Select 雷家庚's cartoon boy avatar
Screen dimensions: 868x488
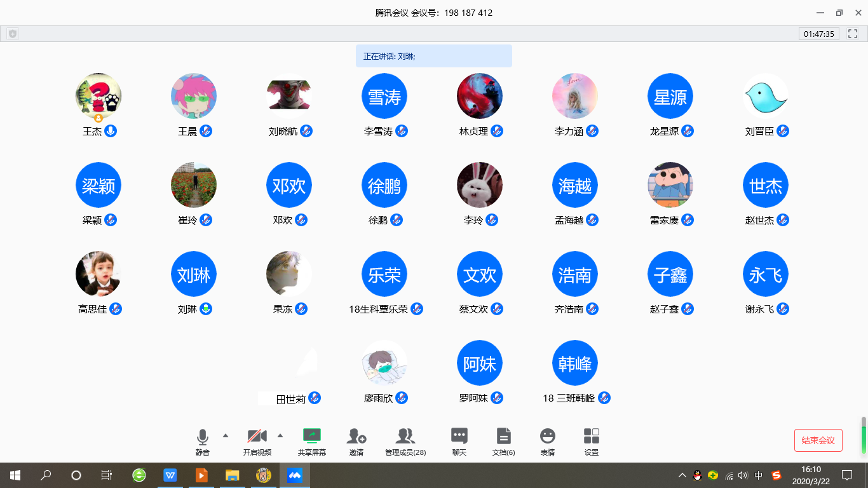tap(670, 185)
